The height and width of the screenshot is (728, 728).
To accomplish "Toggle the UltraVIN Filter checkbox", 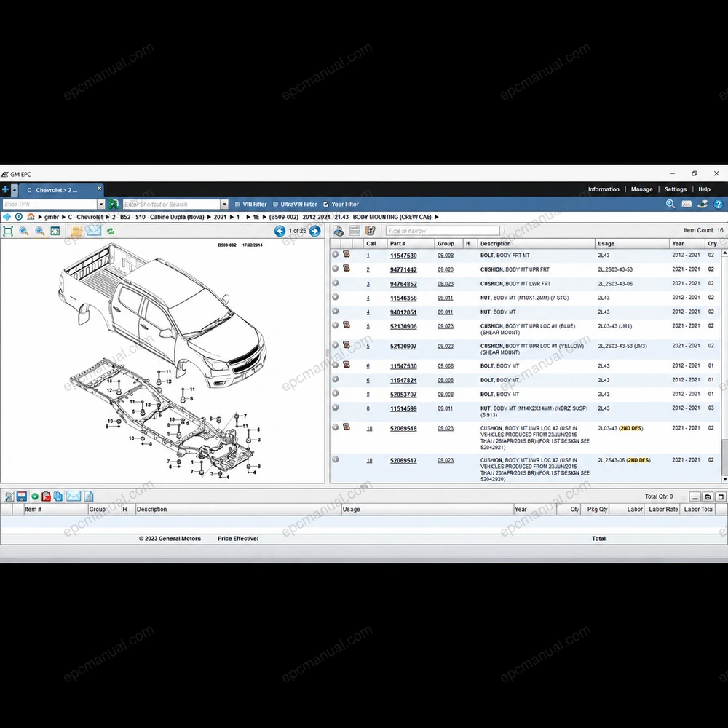I will [275, 205].
